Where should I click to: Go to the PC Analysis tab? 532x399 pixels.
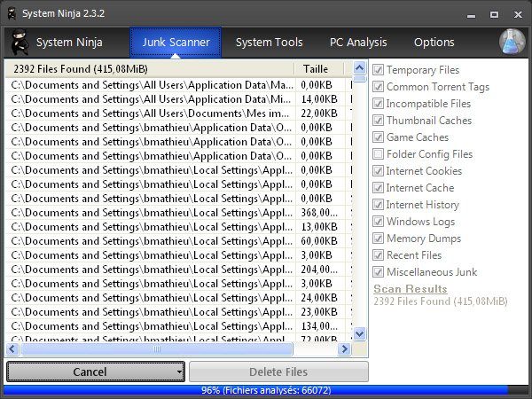point(358,43)
